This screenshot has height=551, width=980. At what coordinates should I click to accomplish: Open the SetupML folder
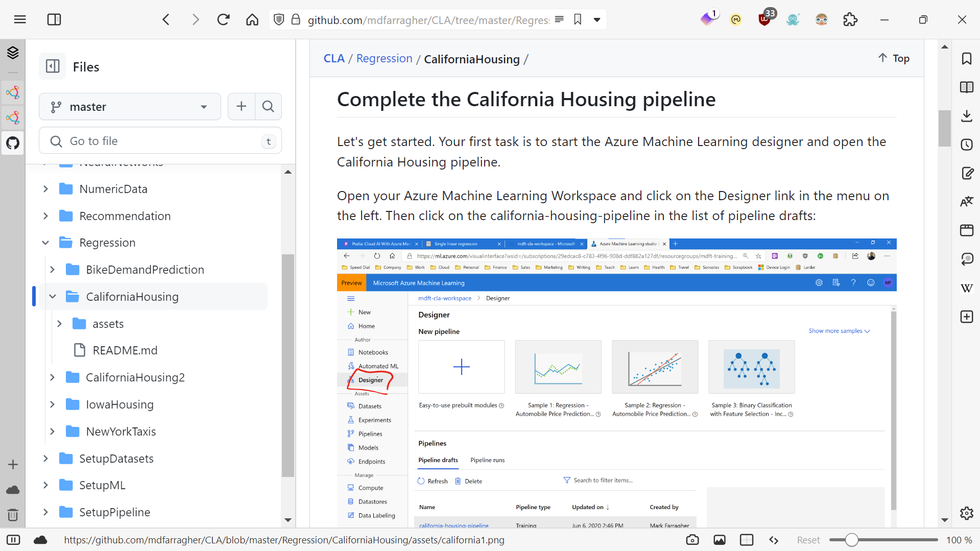102,485
